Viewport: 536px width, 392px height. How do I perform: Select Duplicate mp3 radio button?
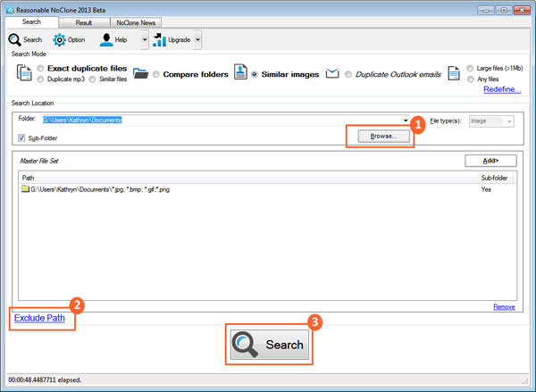tap(40, 79)
